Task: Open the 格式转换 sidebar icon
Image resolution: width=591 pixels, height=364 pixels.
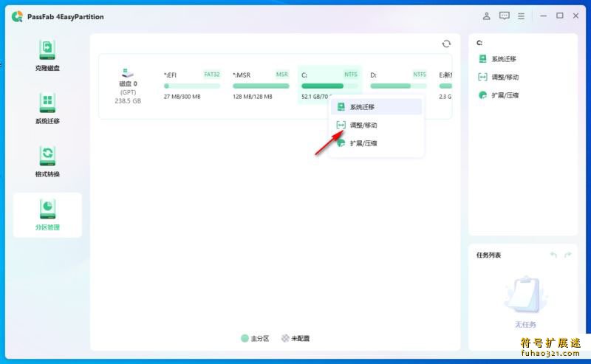Action: (47, 156)
